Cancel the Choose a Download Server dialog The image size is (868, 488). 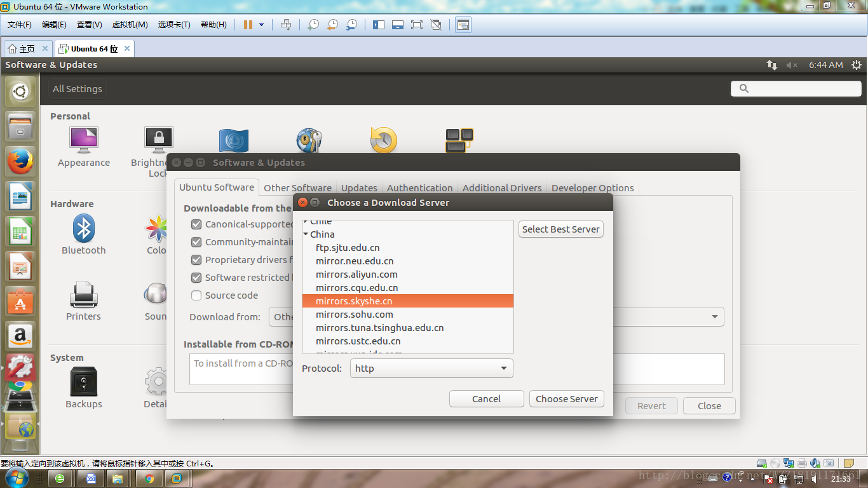(x=487, y=399)
